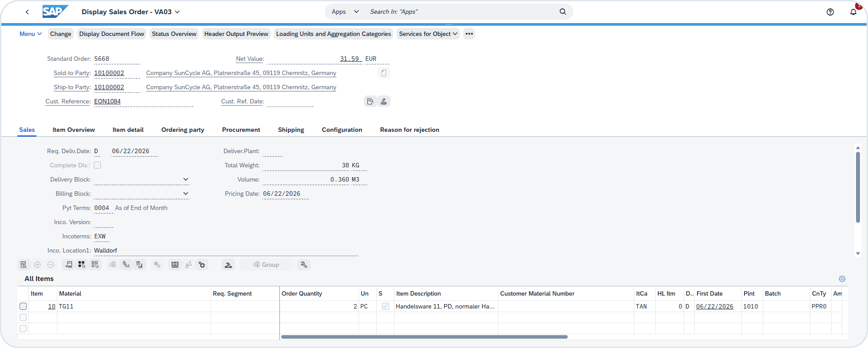Click the pricing coins icon

[x=157, y=265]
